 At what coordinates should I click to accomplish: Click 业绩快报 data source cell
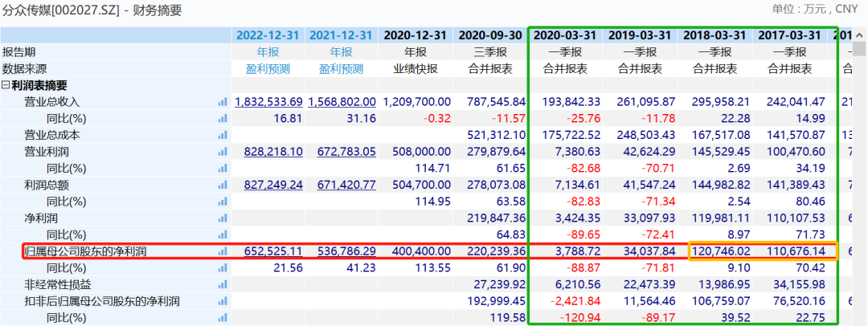click(x=415, y=69)
